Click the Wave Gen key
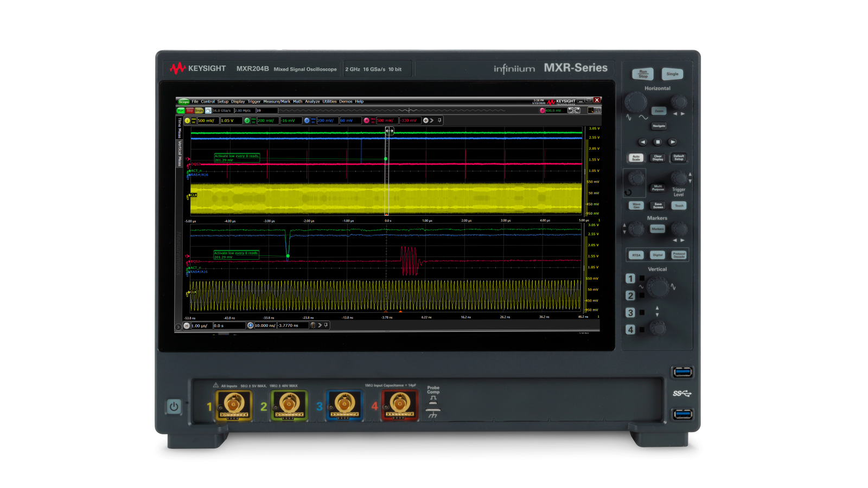Screen dimensions: 868x488 [x=636, y=206]
